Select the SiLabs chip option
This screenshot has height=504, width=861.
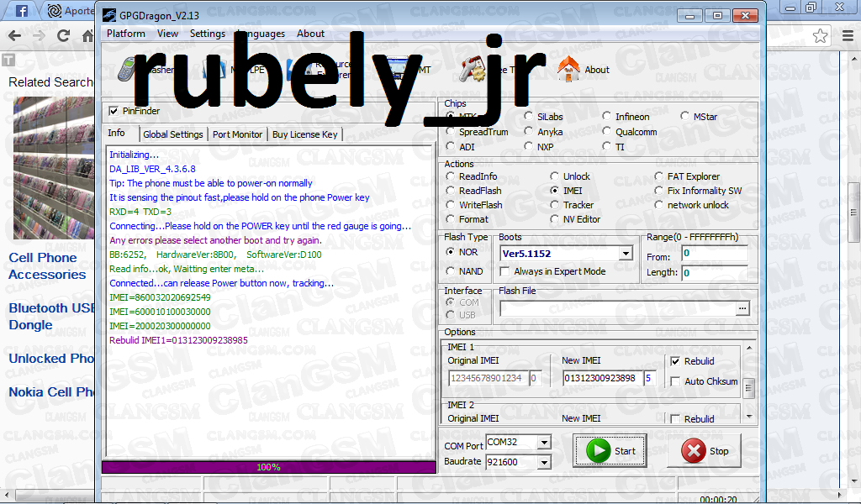[528, 116]
